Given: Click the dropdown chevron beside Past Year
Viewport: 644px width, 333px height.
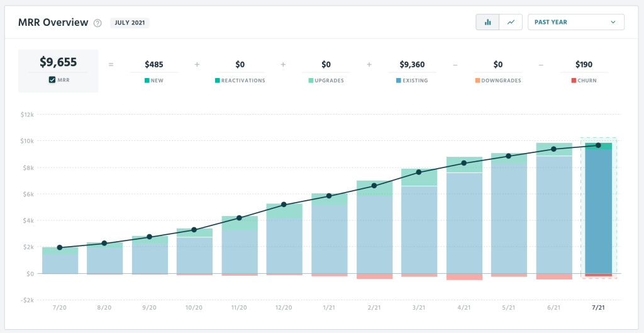Looking at the screenshot, I should [x=613, y=22].
